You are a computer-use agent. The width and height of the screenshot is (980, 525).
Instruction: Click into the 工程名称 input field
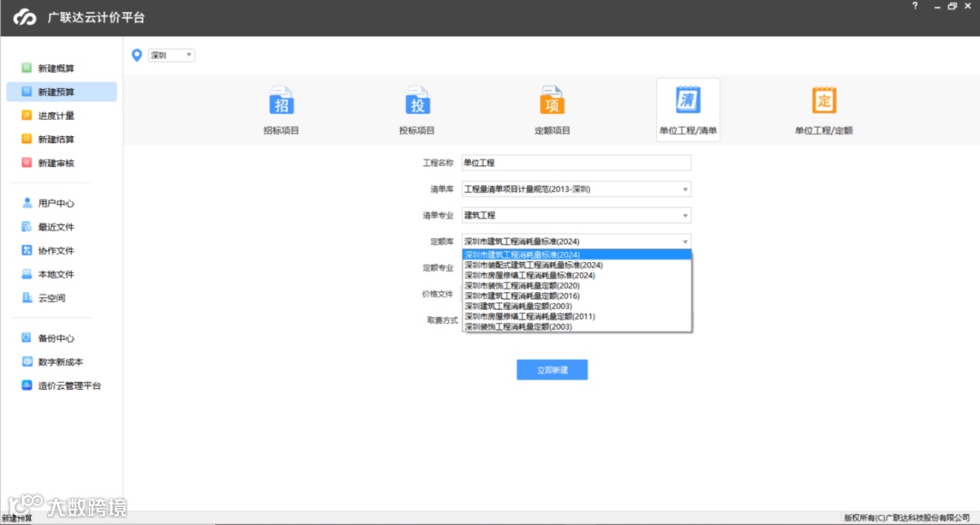576,163
